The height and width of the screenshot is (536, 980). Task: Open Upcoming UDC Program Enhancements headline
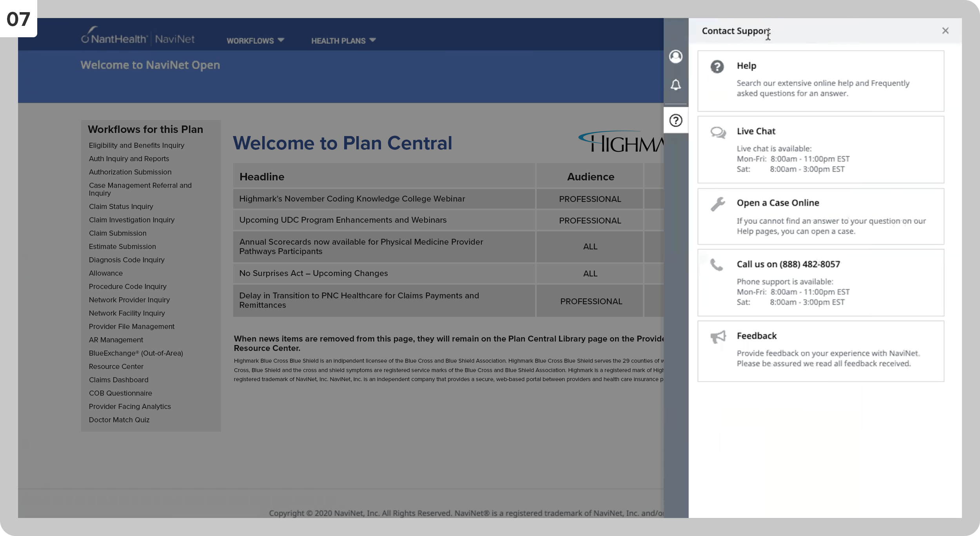pyautogui.click(x=343, y=220)
